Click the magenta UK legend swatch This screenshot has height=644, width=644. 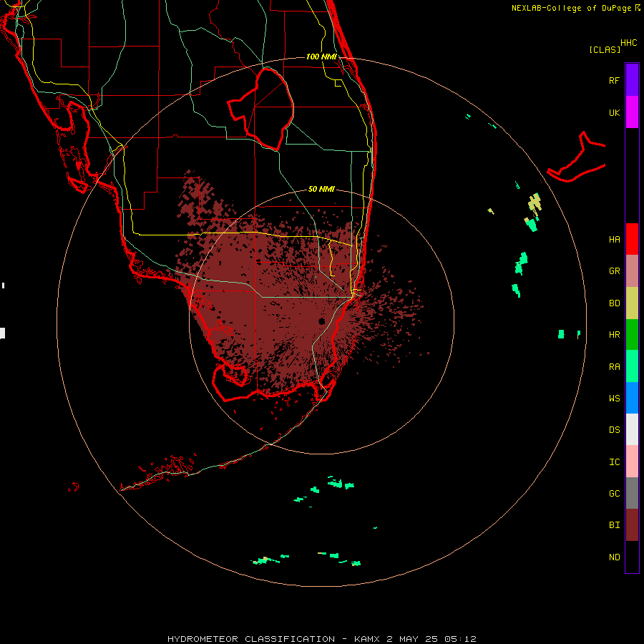pyautogui.click(x=632, y=112)
